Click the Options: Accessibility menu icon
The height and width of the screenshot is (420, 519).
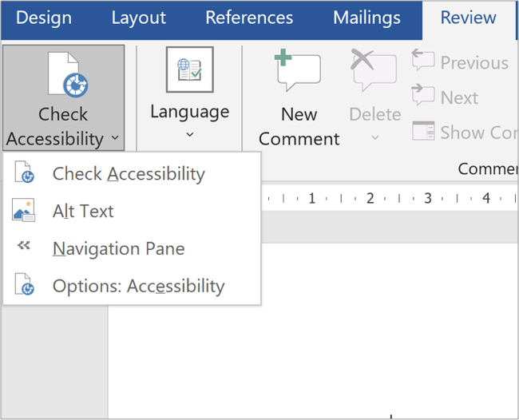click(x=24, y=284)
